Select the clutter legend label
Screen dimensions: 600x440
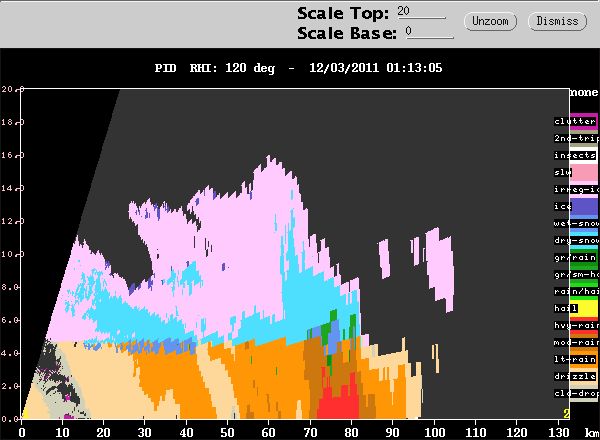click(x=576, y=121)
